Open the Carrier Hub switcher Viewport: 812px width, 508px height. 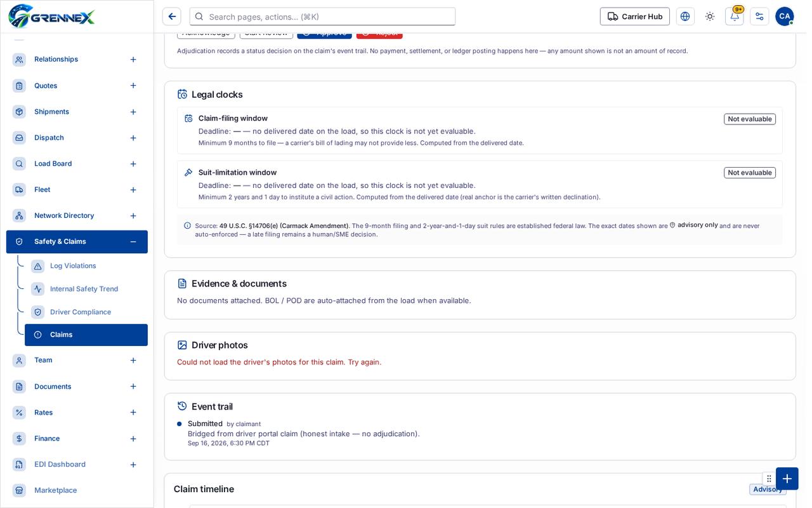click(x=634, y=17)
